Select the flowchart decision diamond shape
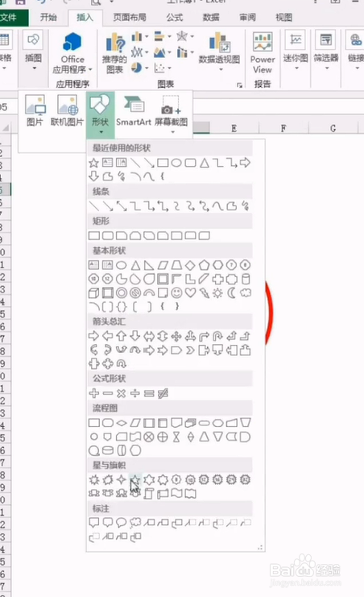This screenshot has width=364, height=597. tap(122, 423)
